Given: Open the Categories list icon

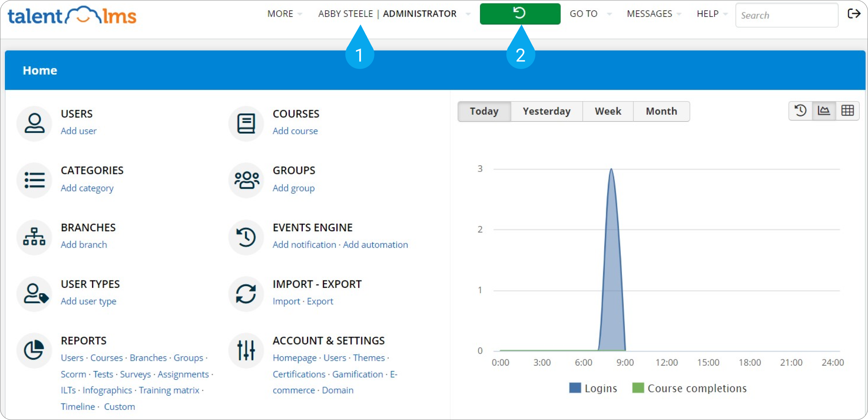Looking at the screenshot, I should (34, 180).
